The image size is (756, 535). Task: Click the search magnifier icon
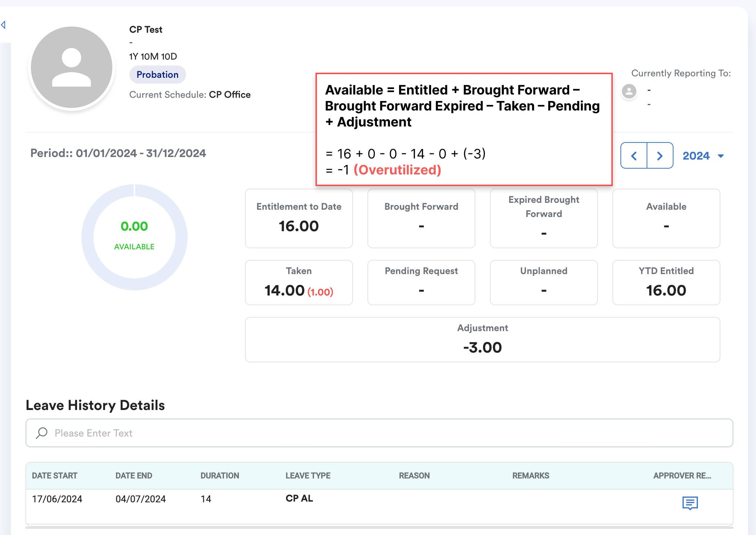pos(42,433)
